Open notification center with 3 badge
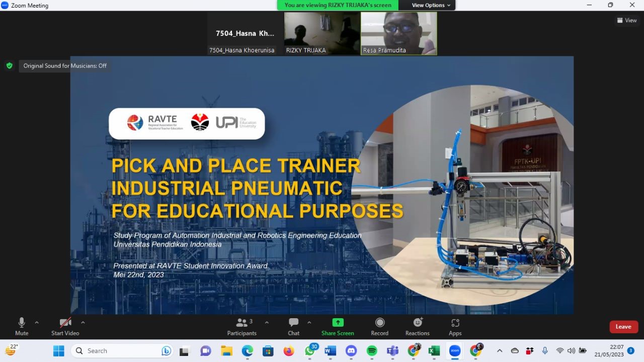The image size is (644, 362). [x=630, y=351]
